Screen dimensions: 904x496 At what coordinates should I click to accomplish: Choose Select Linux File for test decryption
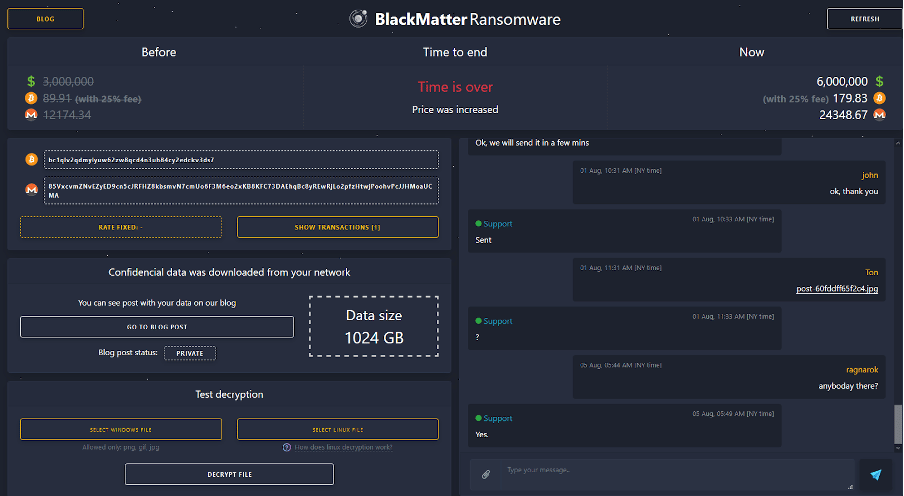337,429
